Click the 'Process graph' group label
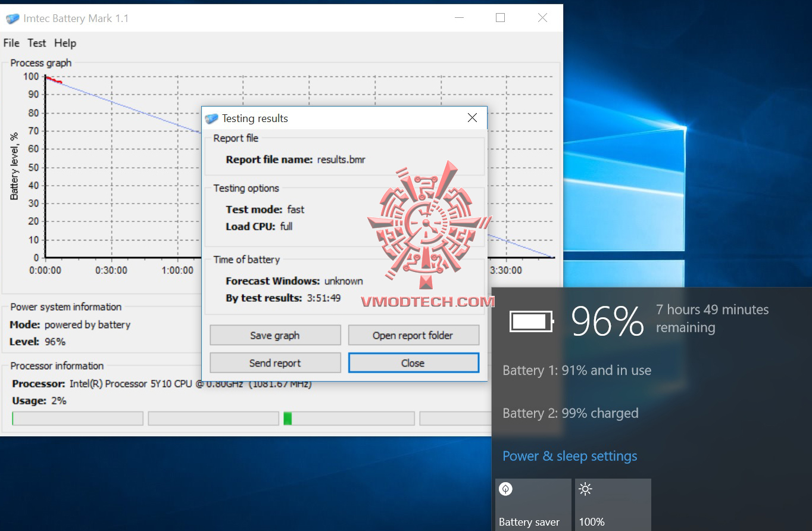 41,63
